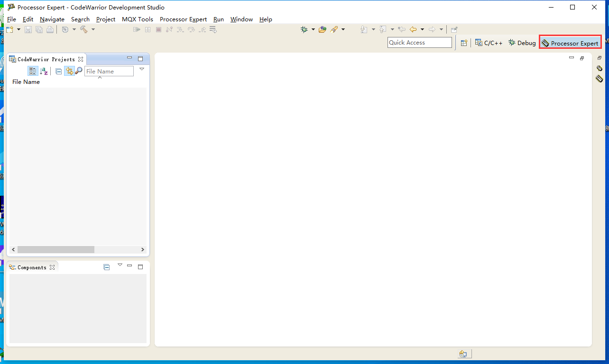Click the Step Into icon
Image resolution: width=609 pixels, height=364 pixels.
(x=180, y=29)
